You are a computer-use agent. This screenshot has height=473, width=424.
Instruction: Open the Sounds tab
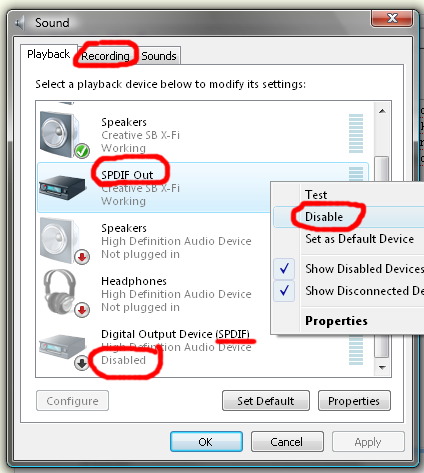(x=159, y=56)
